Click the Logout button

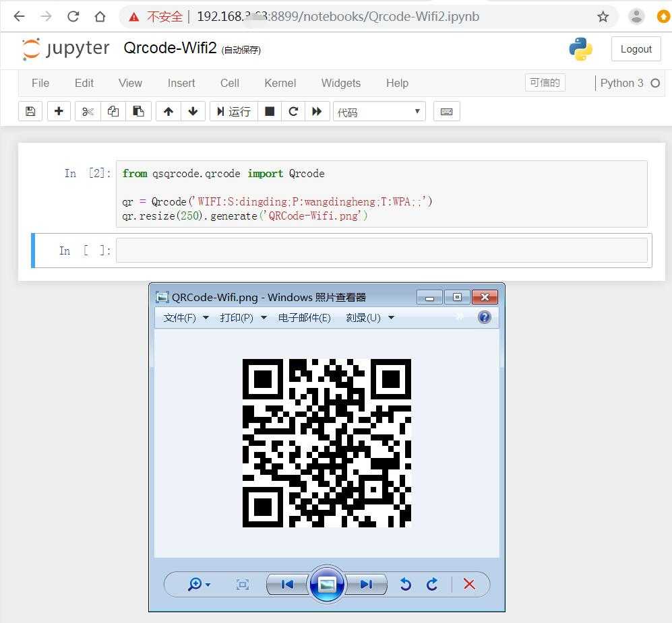click(x=636, y=48)
